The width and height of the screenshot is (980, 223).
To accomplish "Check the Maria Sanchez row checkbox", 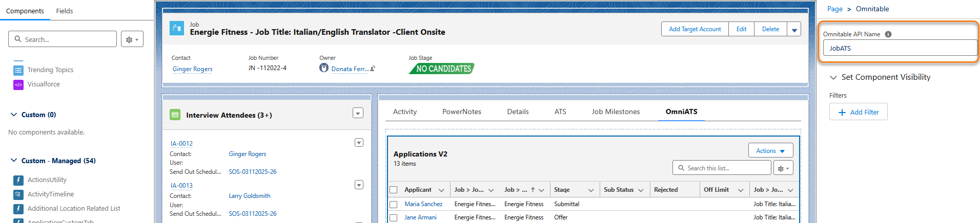I will (394, 204).
